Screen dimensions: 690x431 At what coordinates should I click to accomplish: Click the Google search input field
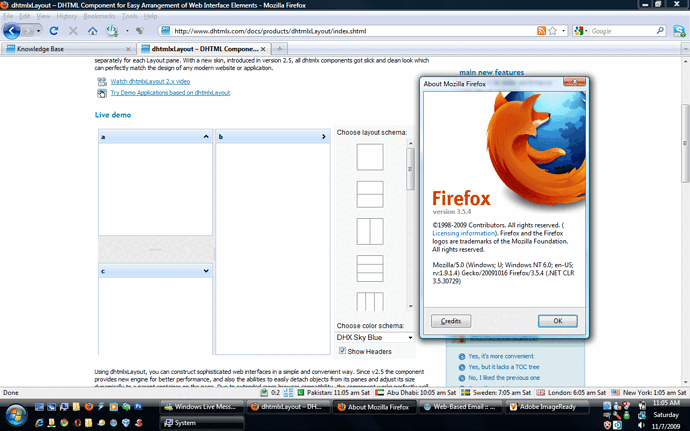click(622, 31)
